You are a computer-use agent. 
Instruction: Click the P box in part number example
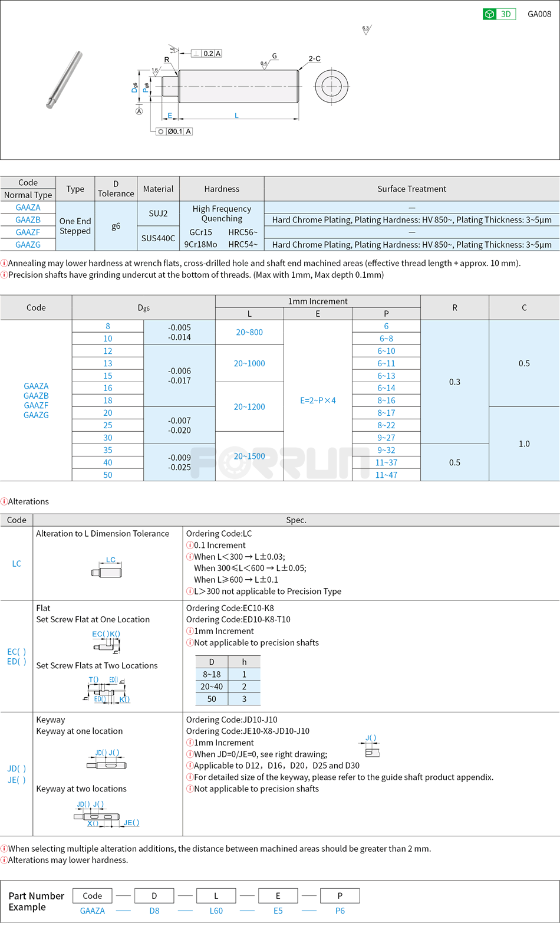(340, 895)
